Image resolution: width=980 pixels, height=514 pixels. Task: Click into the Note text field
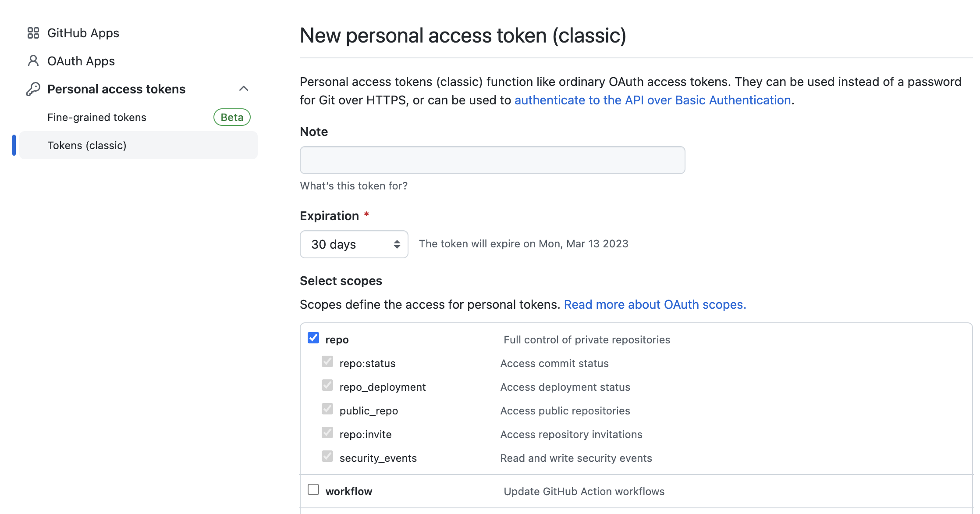click(x=492, y=160)
